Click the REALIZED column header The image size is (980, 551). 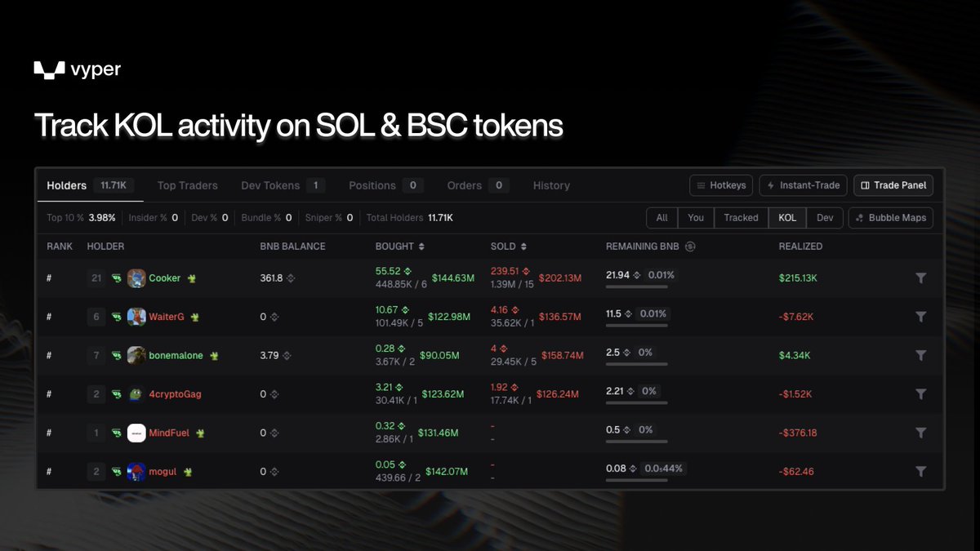pos(800,247)
